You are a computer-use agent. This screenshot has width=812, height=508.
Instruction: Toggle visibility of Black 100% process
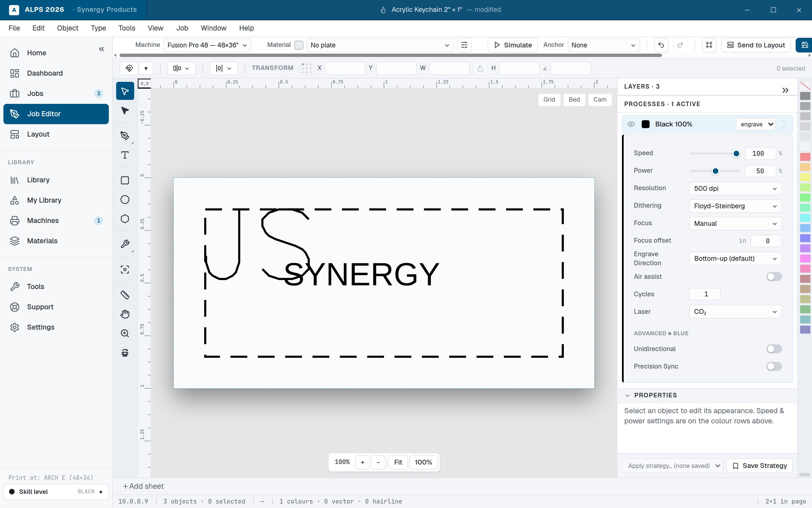click(631, 124)
